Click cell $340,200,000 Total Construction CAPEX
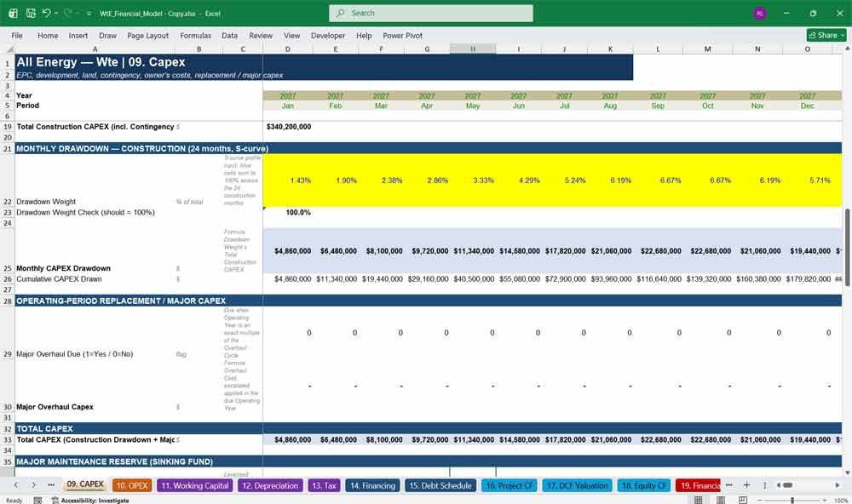This screenshot has width=852, height=504. (288, 127)
